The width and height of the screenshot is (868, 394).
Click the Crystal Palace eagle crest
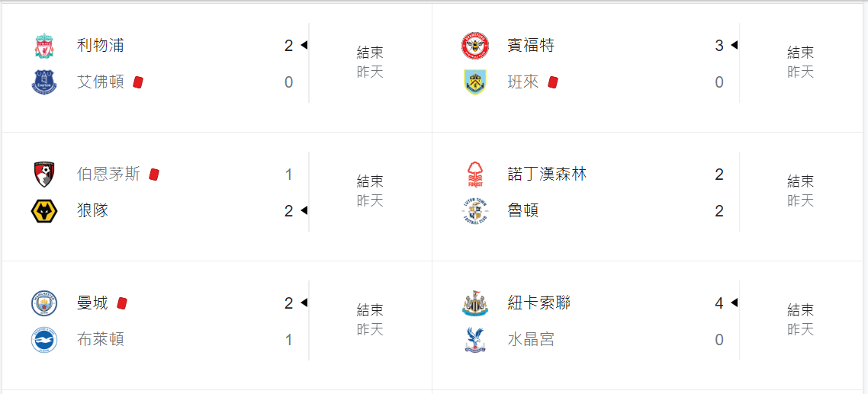(x=475, y=340)
